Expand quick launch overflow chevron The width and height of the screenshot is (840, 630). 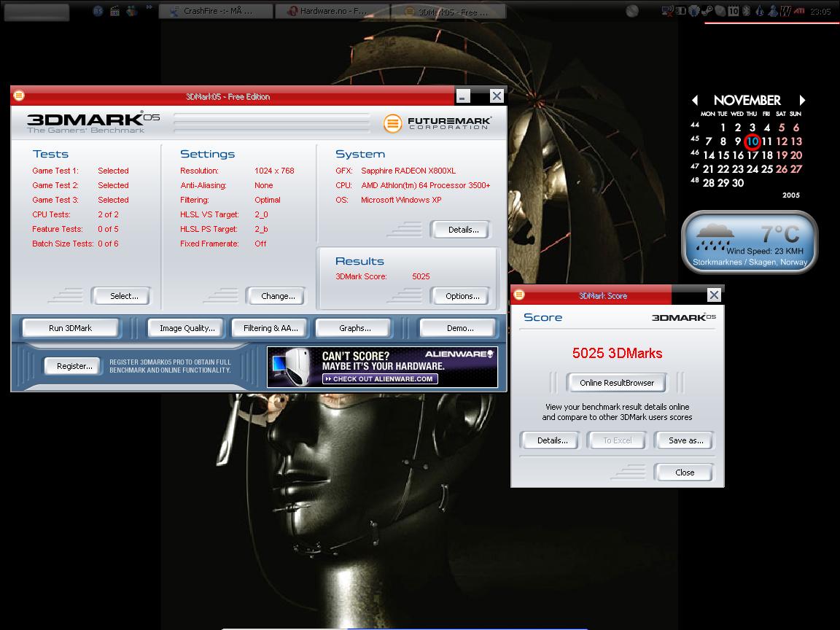point(149,7)
